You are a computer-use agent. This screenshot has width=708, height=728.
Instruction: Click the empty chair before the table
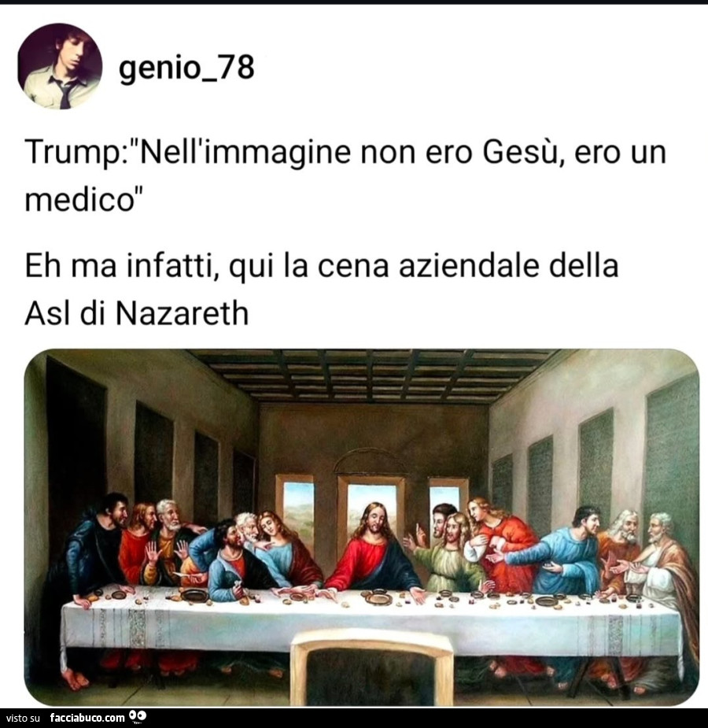pyautogui.click(x=371, y=667)
